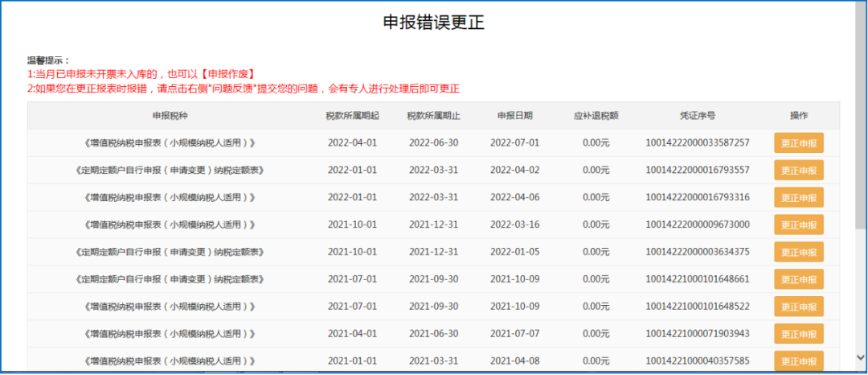Screen dimensions: 868x375
Task: Click the red tip mentioning 问题反馈
Action: 244,89
